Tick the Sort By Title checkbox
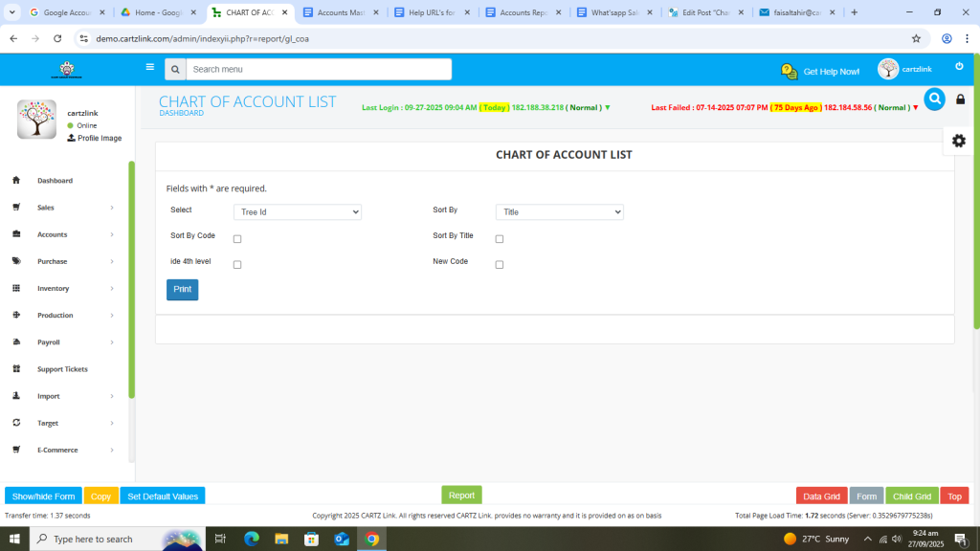The image size is (980, 551). pyautogui.click(x=500, y=239)
